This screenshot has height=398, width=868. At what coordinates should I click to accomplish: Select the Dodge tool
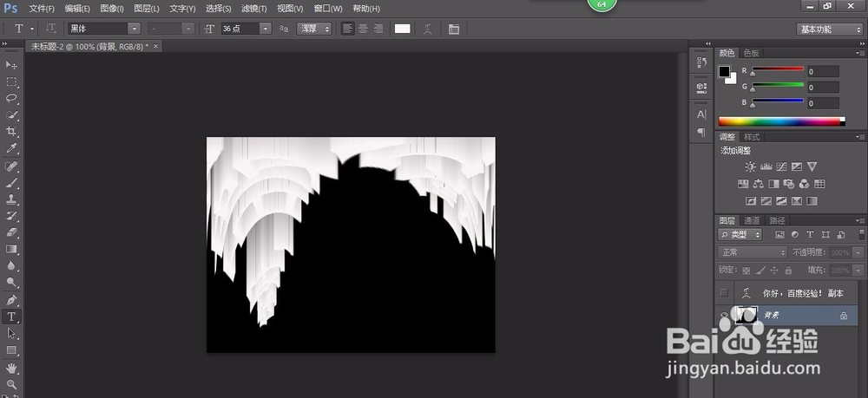11,282
